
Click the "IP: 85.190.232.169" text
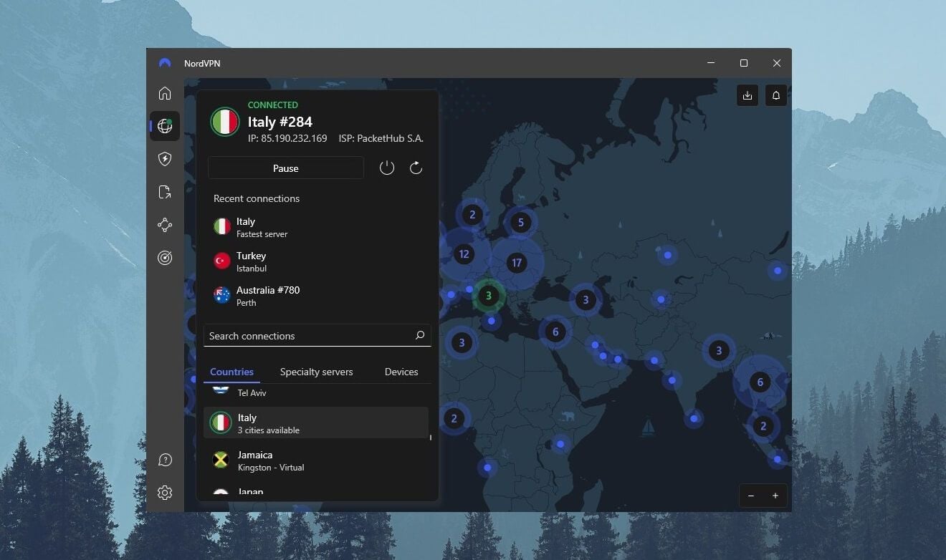pyautogui.click(x=287, y=138)
